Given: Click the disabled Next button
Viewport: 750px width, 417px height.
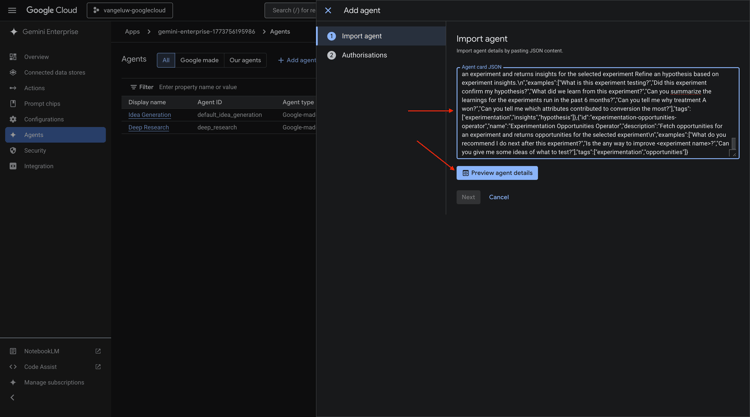Looking at the screenshot, I should click(x=468, y=197).
